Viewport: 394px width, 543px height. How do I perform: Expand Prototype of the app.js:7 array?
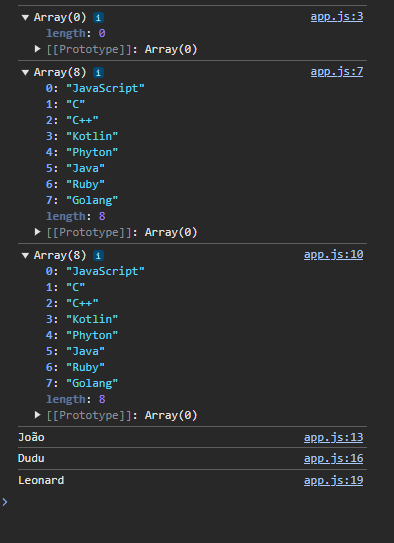pyautogui.click(x=37, y=232)
